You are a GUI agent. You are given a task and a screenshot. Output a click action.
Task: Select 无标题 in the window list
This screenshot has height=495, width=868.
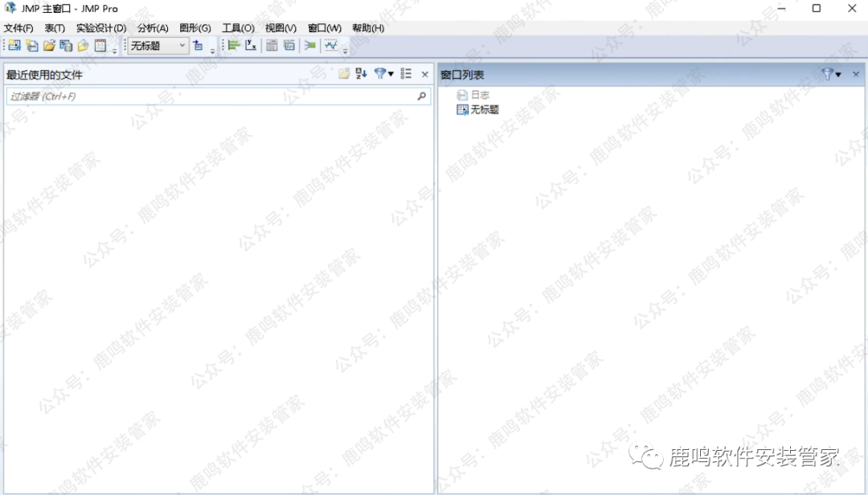pyautogui.click(x=484, y=109)
